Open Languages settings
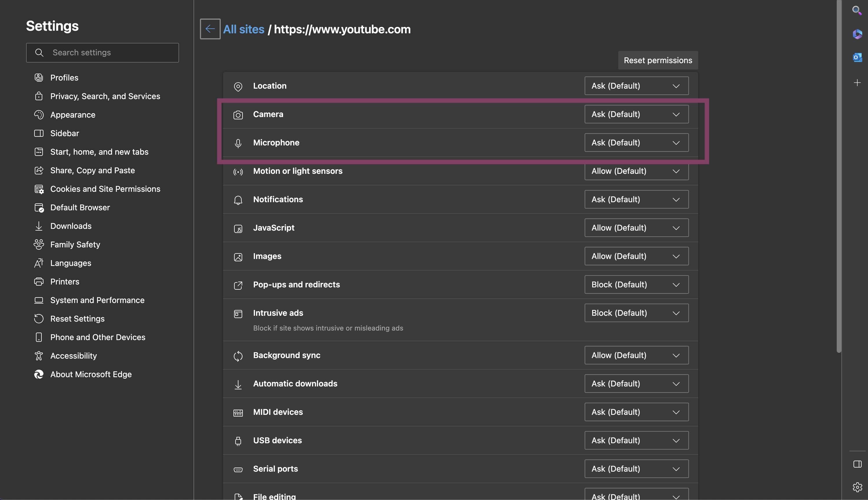The image size is (868, 500). (71, 263)
